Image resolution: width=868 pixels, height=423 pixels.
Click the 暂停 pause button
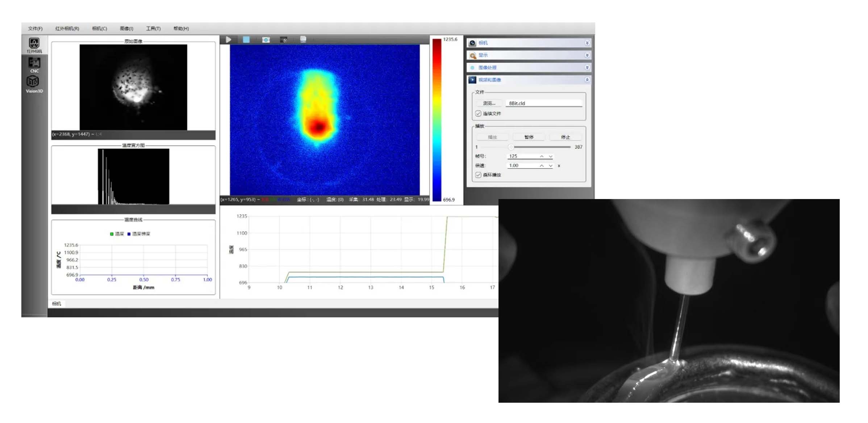529,137
